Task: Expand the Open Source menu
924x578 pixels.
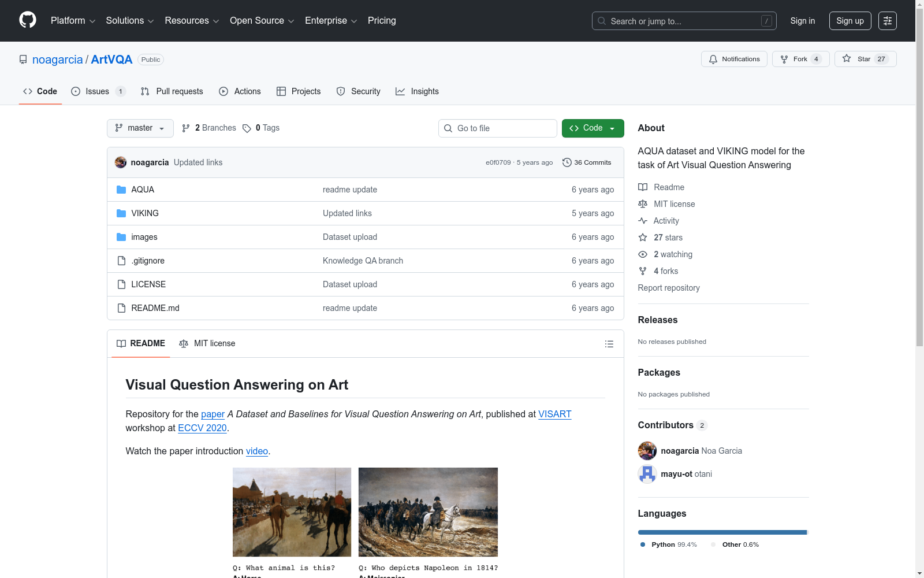Action: tap(262, 21)
